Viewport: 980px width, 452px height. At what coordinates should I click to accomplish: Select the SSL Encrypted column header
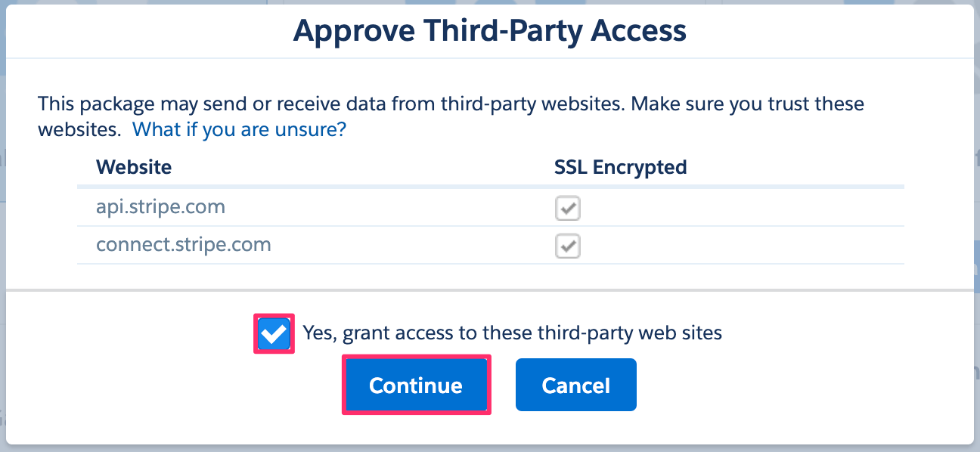621,167
